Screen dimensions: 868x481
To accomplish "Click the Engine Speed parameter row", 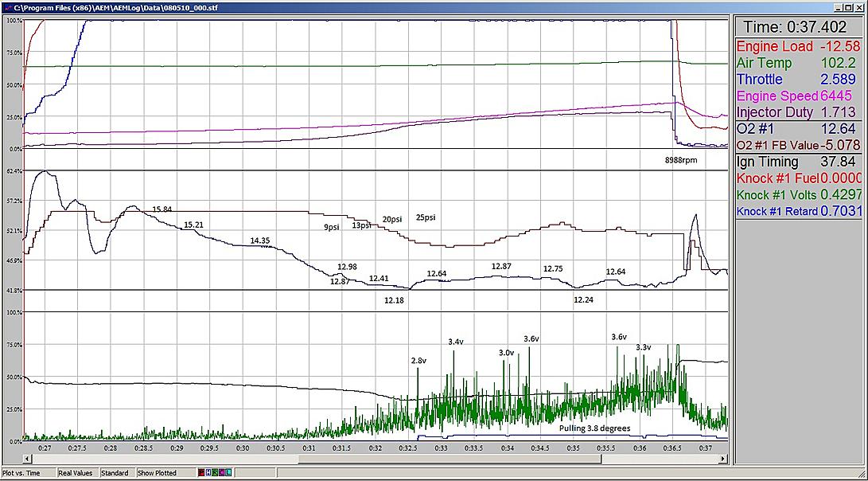I will [x=798, y=96].
